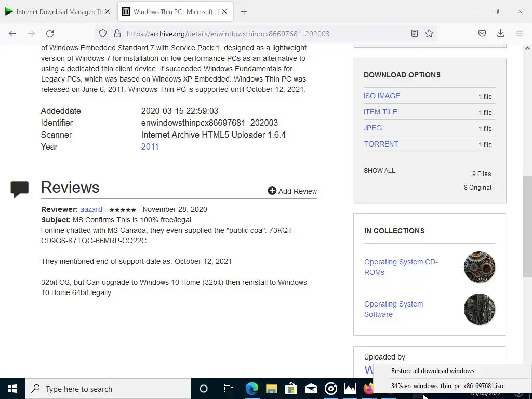The image size is (532, 399).
Task: Launch Microsoft Edge from taskbar
Action: [x=252, y=389]
